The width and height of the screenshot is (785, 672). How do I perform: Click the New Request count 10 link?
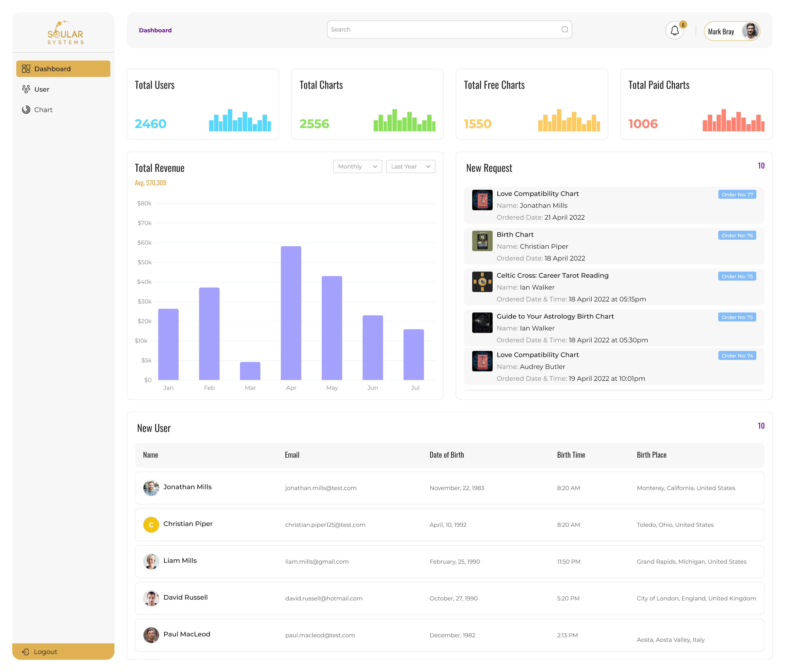761,166
